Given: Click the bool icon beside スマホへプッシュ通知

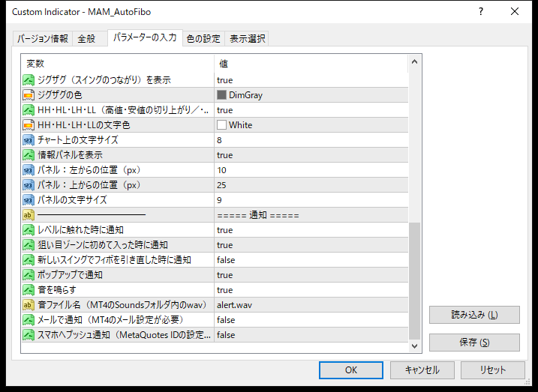Looking at the screenshot, I should [x=29, y=335].
